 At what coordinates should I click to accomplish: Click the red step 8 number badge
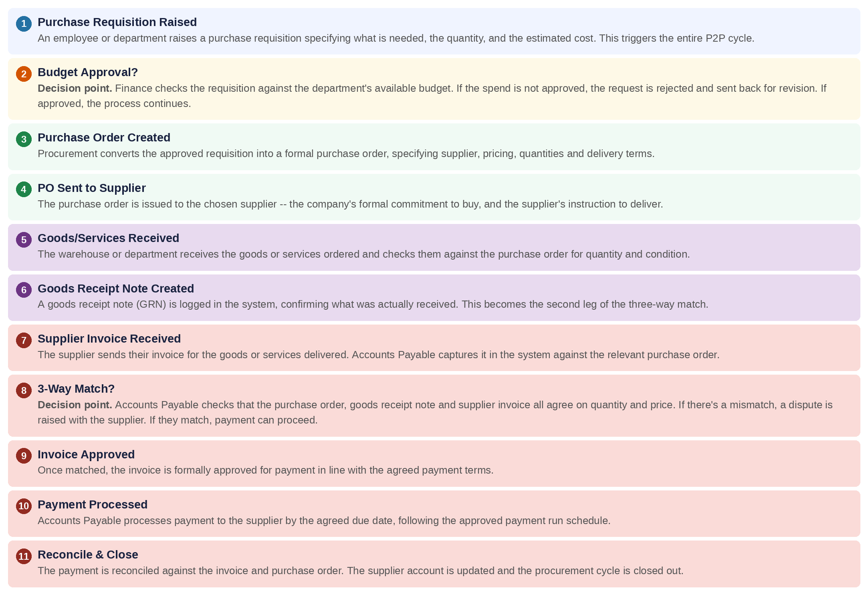point(24,390)
